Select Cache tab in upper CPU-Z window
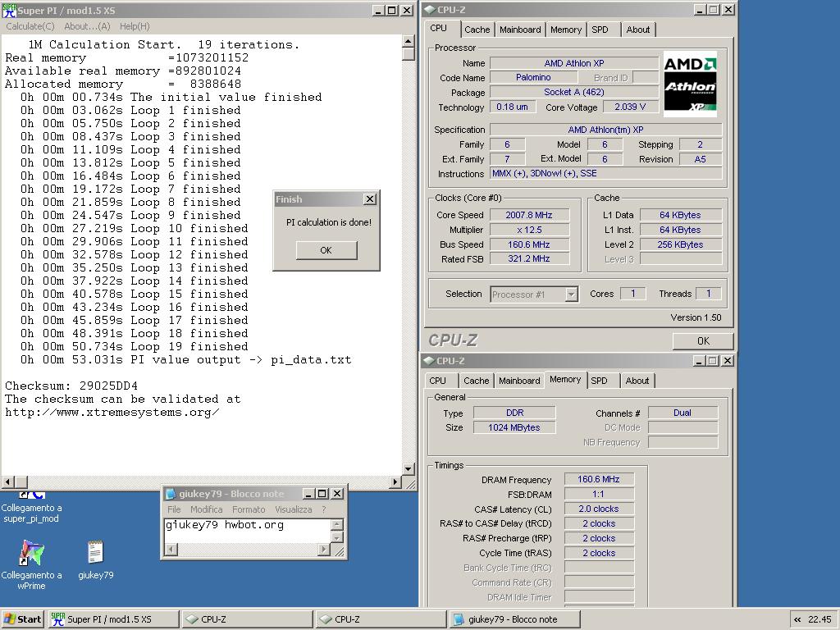The width and height of the screenshot is (840, 630). (477, 30)
